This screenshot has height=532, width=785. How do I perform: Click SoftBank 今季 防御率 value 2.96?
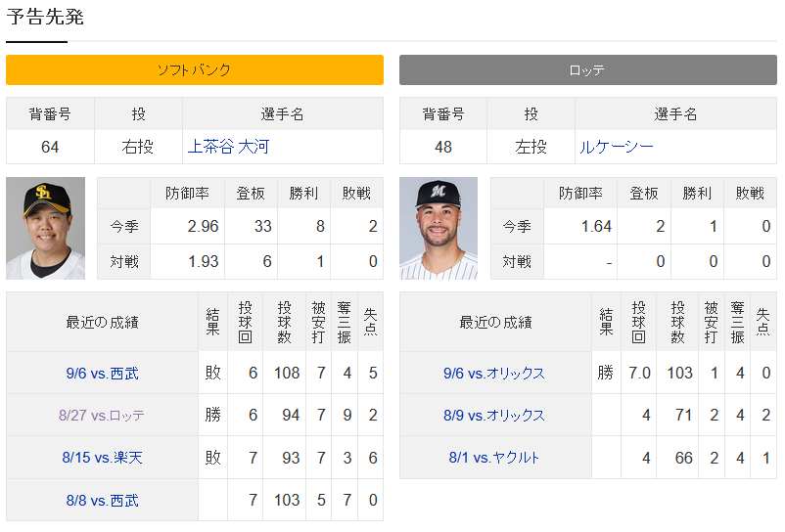(x=203, y=227)
